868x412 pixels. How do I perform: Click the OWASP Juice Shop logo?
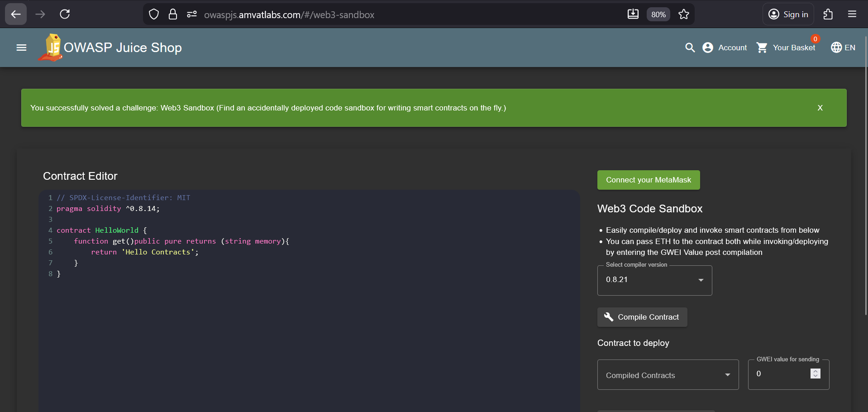click(52, 47)
